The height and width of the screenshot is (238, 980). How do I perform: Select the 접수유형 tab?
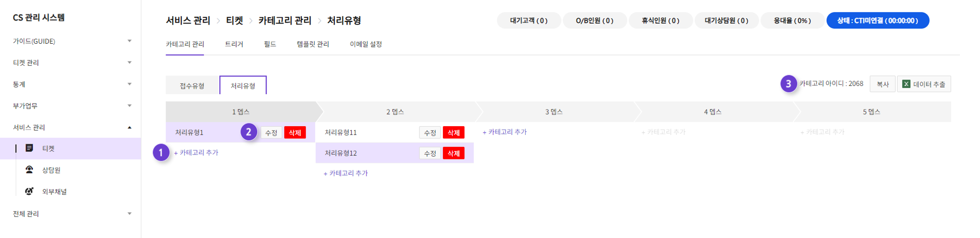tap(192, 85)
